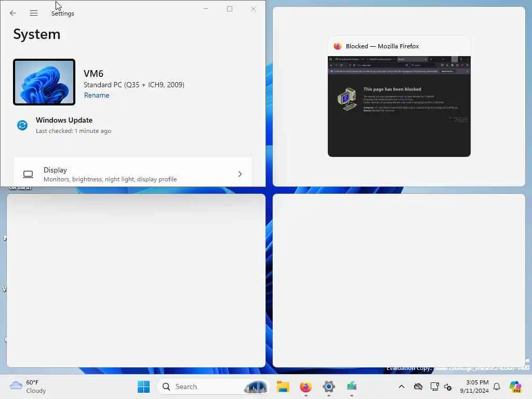532x399 pixels.
Task: Click the System page heading
Action: tap(37, 34)
